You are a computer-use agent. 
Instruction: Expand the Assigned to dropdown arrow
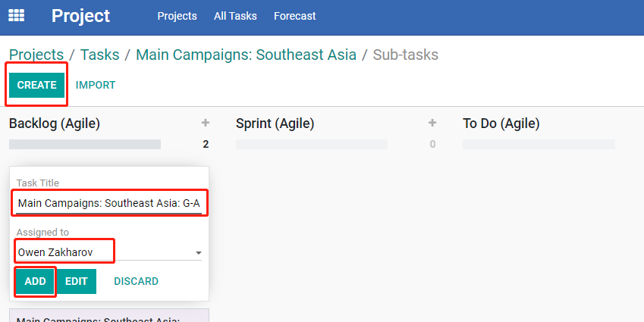click(199, 253)
